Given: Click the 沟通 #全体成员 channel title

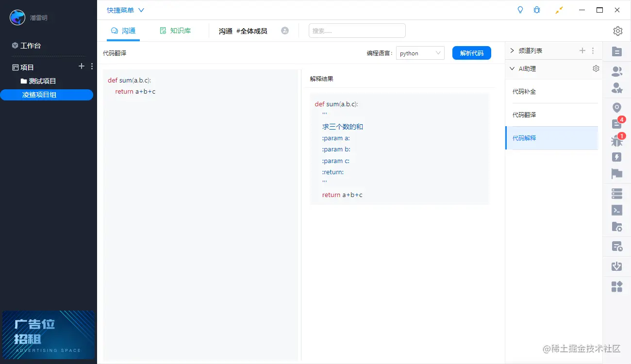Looking at the screenshot, I should [243, 31].
